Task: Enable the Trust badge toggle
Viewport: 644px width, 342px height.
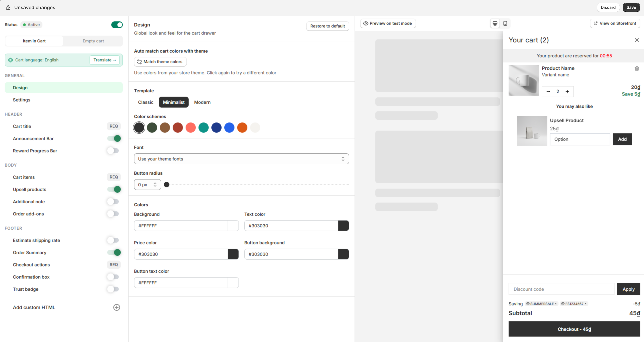Action: tap(113, 289)
